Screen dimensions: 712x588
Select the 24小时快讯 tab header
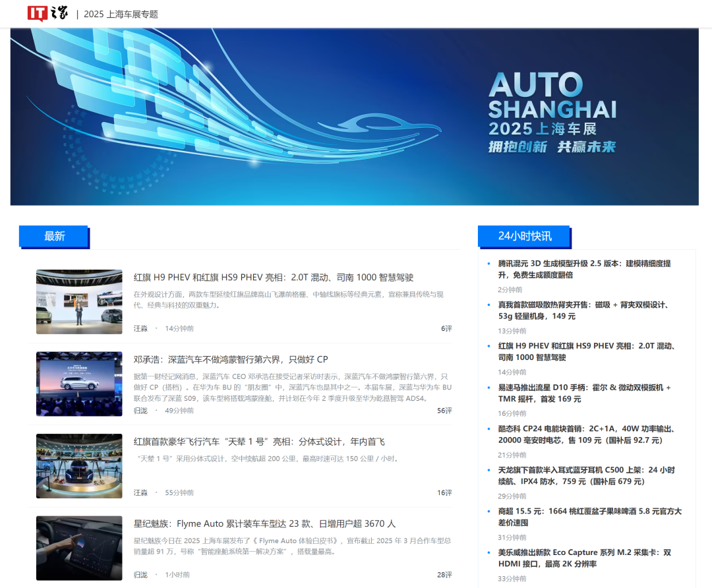tap(524, 236)
